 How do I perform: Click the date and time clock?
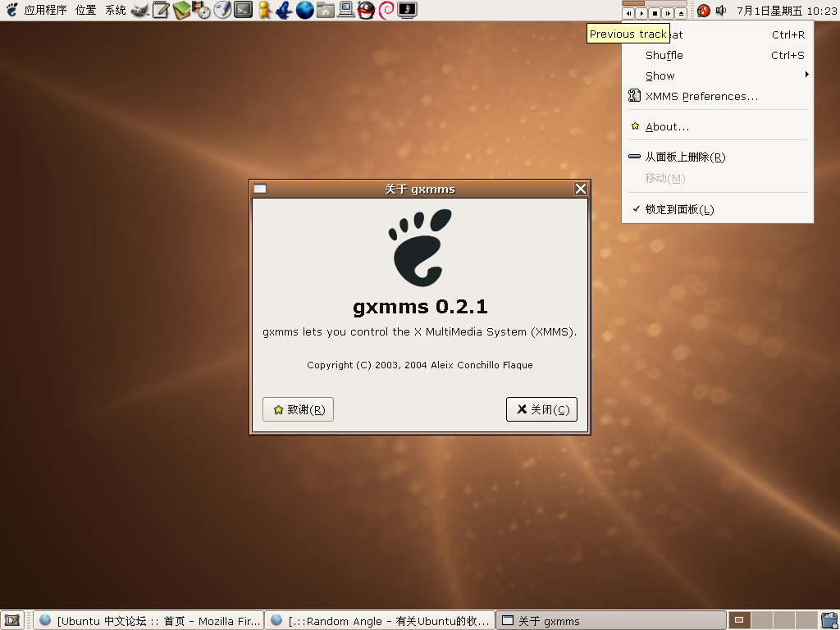pyautogui.click(x=787, y=10)
